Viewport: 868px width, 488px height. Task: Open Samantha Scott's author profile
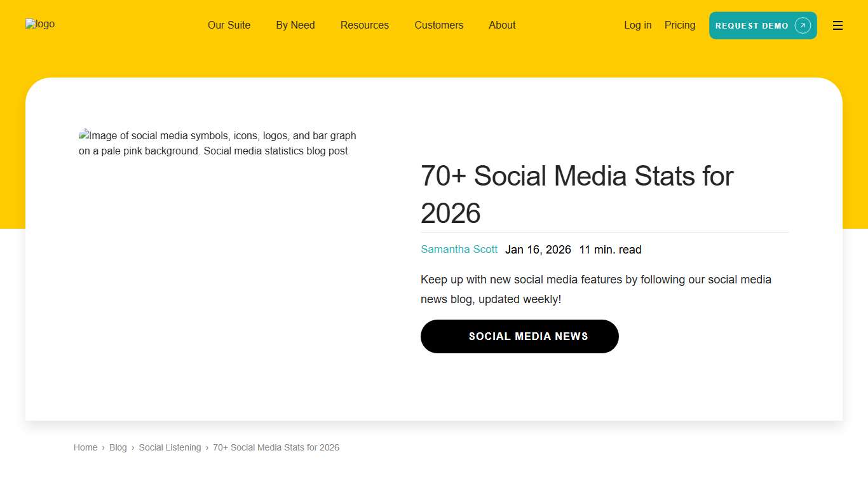(x=459, y=249)
